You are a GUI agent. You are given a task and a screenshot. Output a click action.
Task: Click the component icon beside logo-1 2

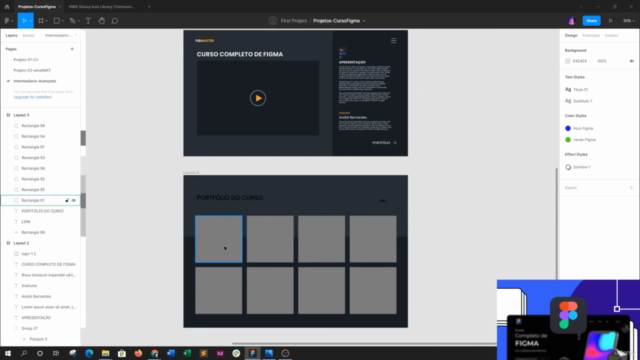click(16, 253)
